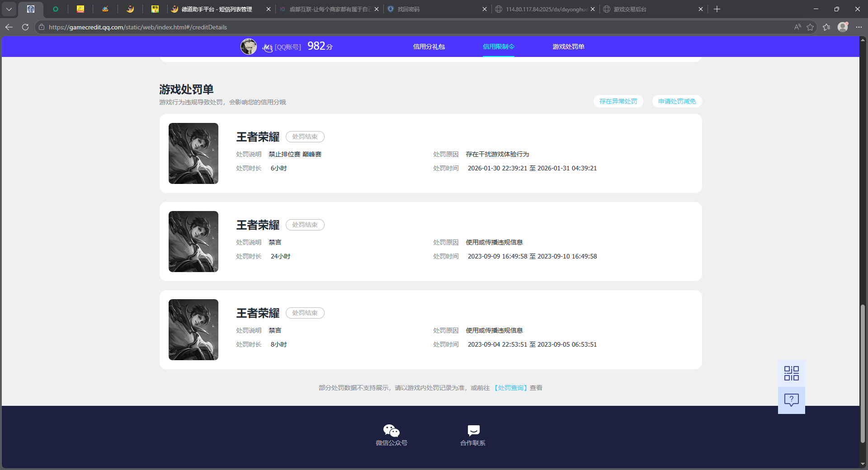Open browser settings and more menu

[859, 27]
